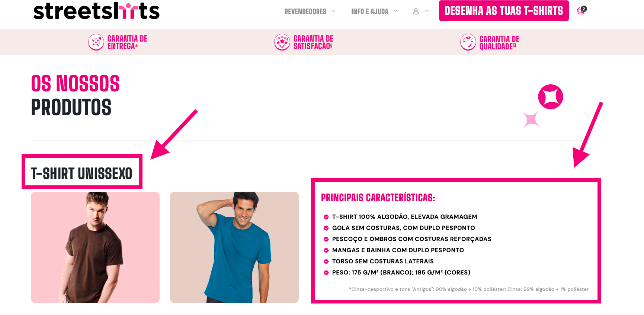Open the Info e Ajuda menu
Viewport: 644px width, 315px height.
point(370,12)
